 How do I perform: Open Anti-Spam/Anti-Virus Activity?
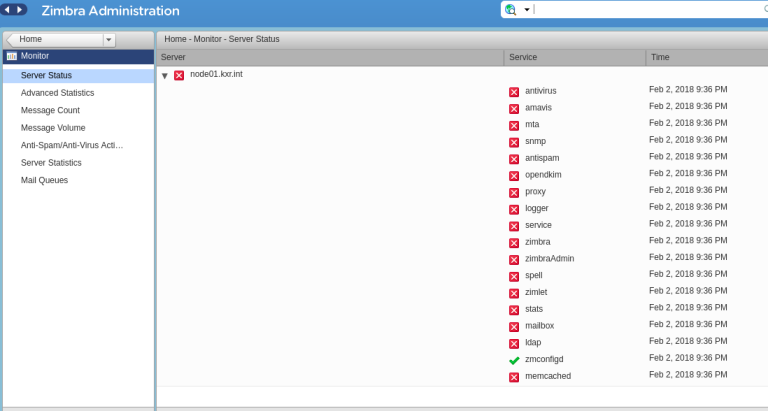[72, 145]
